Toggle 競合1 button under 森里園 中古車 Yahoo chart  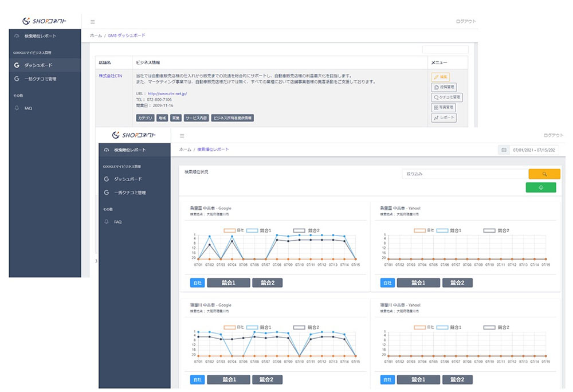[418, 283]
